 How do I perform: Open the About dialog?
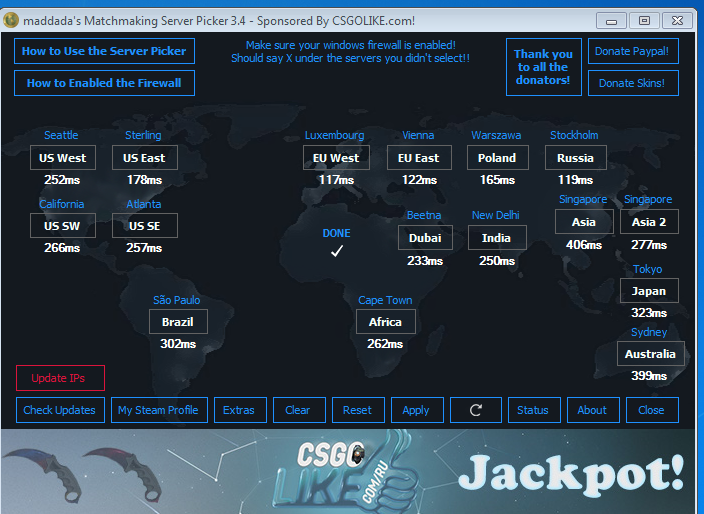pos(592,410)
